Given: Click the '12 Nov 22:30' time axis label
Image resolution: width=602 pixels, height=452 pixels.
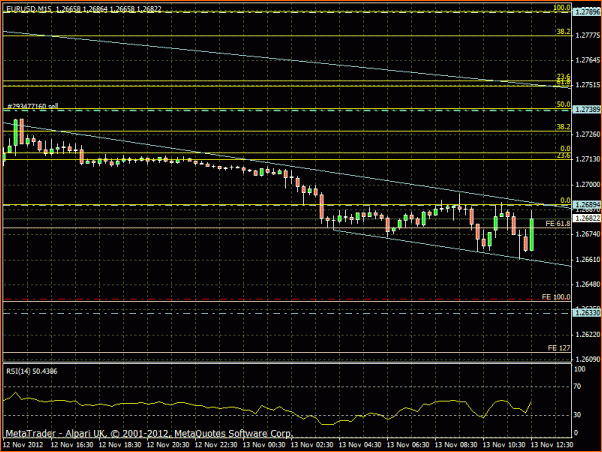Looking at the screenshot, I should tap(216, 445).
